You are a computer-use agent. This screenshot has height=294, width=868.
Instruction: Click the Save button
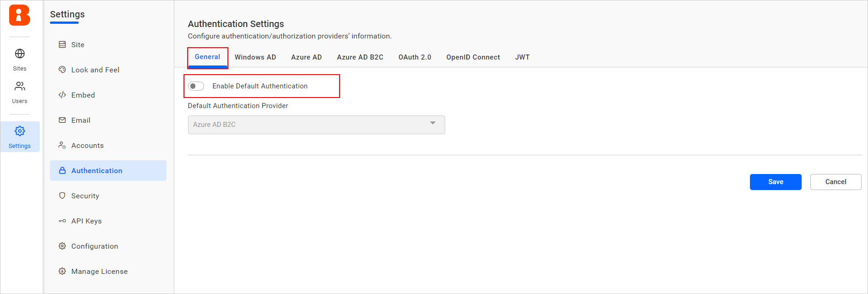[776, 182]
